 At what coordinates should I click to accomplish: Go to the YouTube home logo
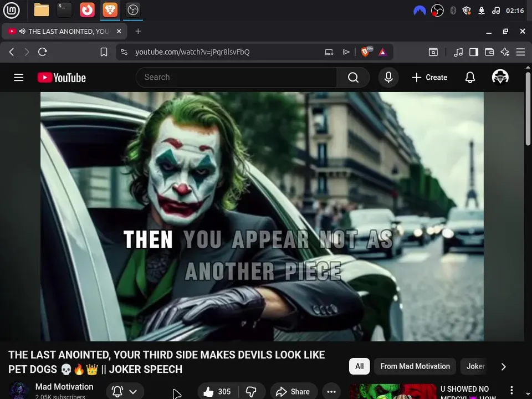tap(62, 78)
